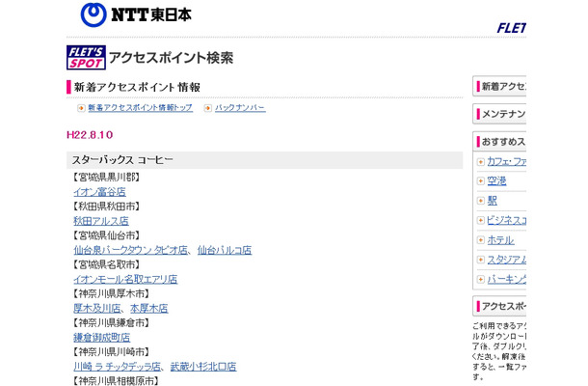Image resolution: width=588 pixels, height=386 pixels.
Task: Open sidebar 新着アクセス menu item
Action: point(499,86)
